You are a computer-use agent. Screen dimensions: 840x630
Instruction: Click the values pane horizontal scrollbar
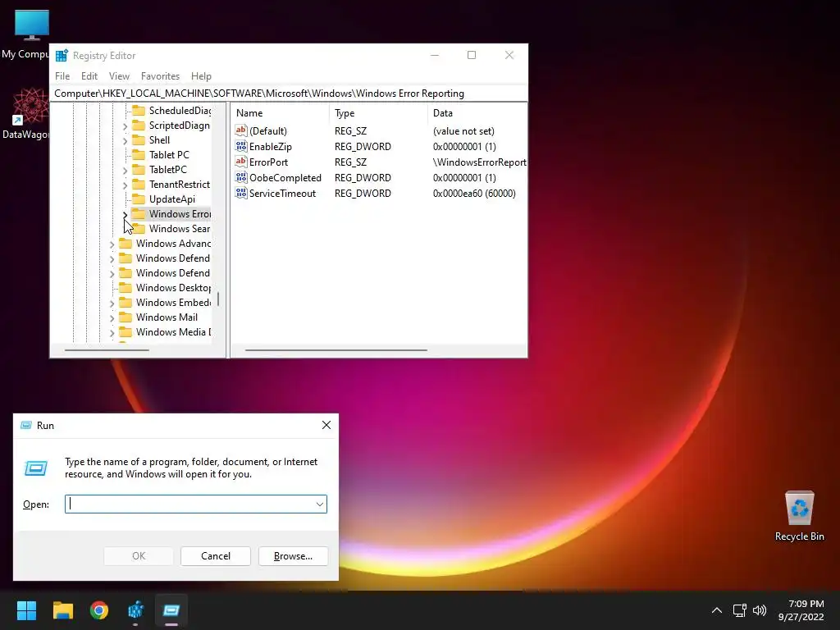tap(336, 350)
